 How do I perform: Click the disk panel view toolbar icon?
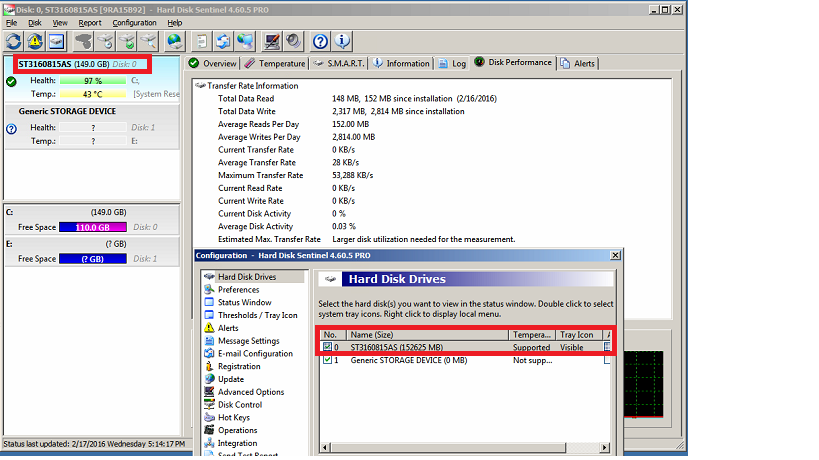tap(56, 41)
